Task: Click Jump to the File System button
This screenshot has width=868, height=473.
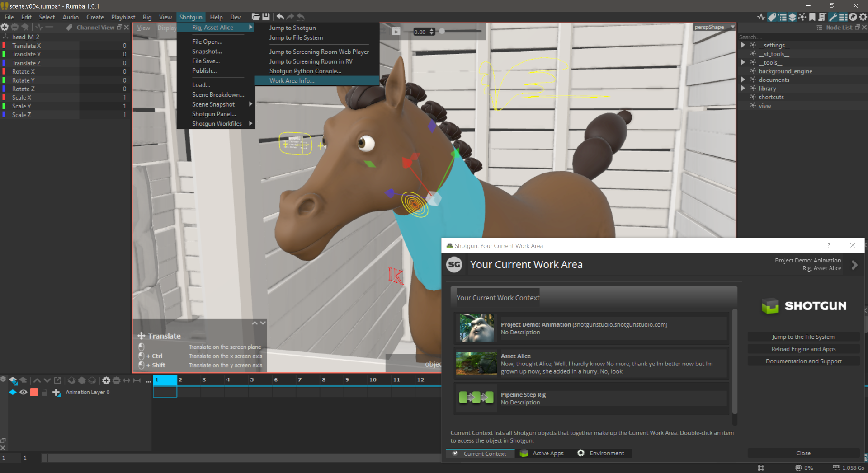Action: pyautogui.click(x=803, y=337)
